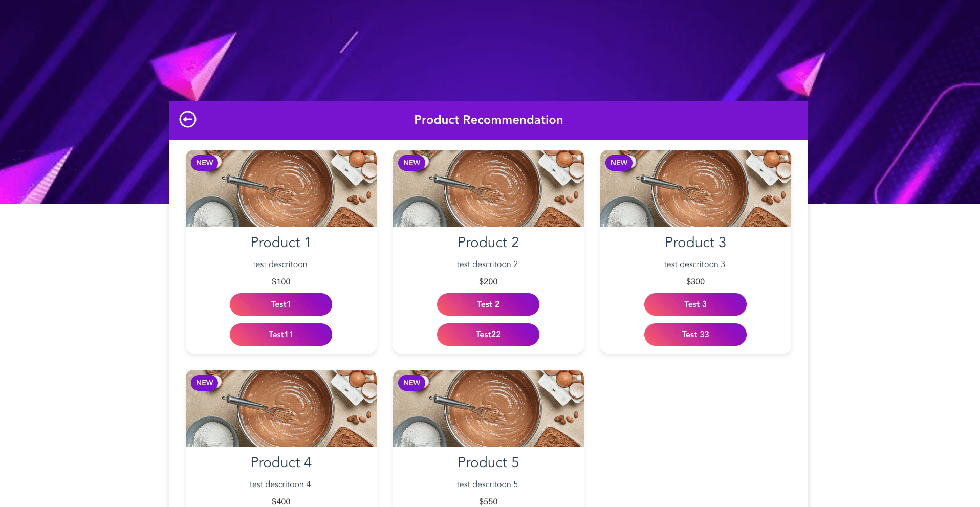Click the NEW badge on Product 5

pos(412,383)
